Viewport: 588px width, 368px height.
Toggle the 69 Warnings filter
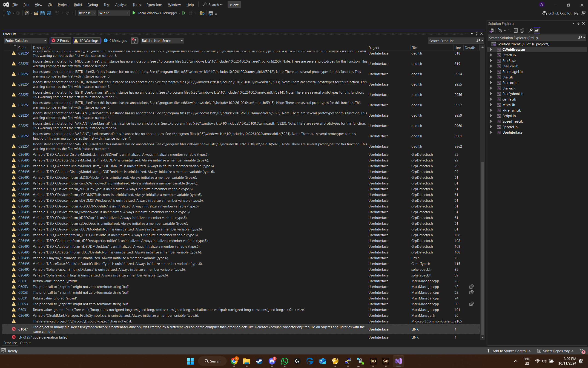[87, 41]
